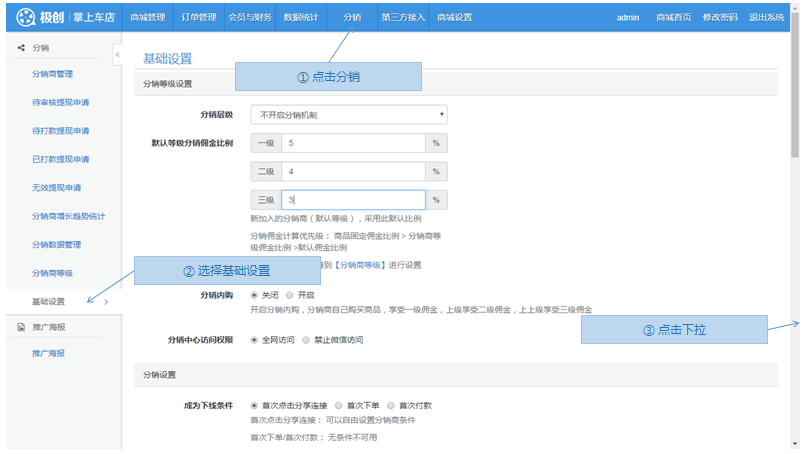Open the 分销 top menu
The width and height of the screenshot is (802, 454).
352,17
